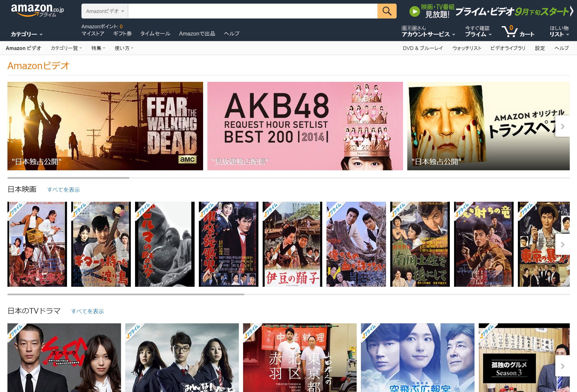The width and height of the screenshot is (577, 392).
Task: Click the プライム・ビデオ 9月下旬スタート banner
Action: pos(491,11)
